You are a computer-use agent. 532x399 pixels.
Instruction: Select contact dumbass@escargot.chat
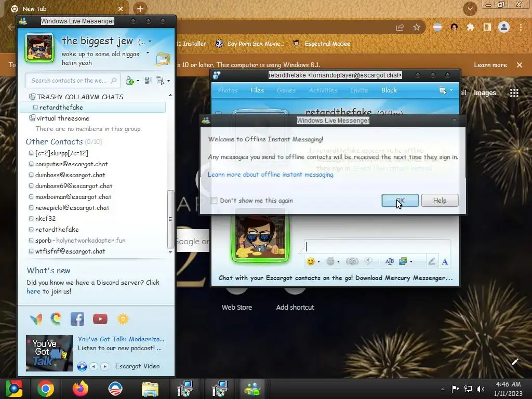(70, 175)
